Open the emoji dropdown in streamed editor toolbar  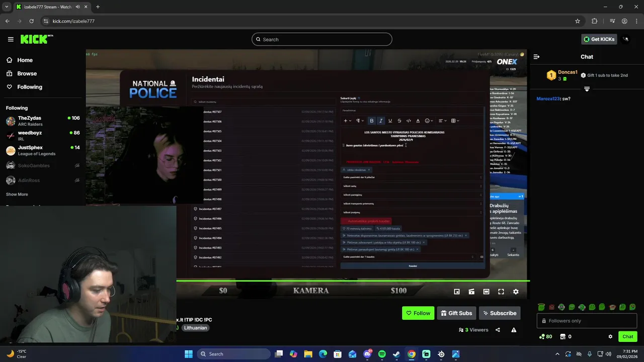pyautogui.click(x=429, y=121)
